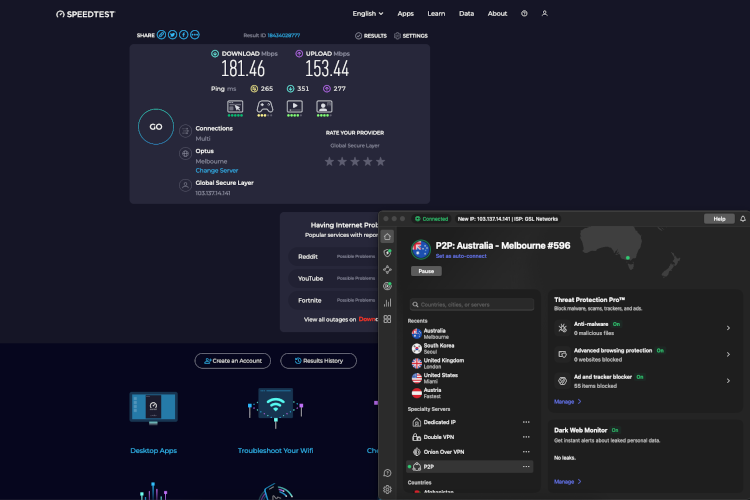The height and width of the screenshot is (500, 750).
Task: Open more share options icon
Action: (x=195, y=35)
